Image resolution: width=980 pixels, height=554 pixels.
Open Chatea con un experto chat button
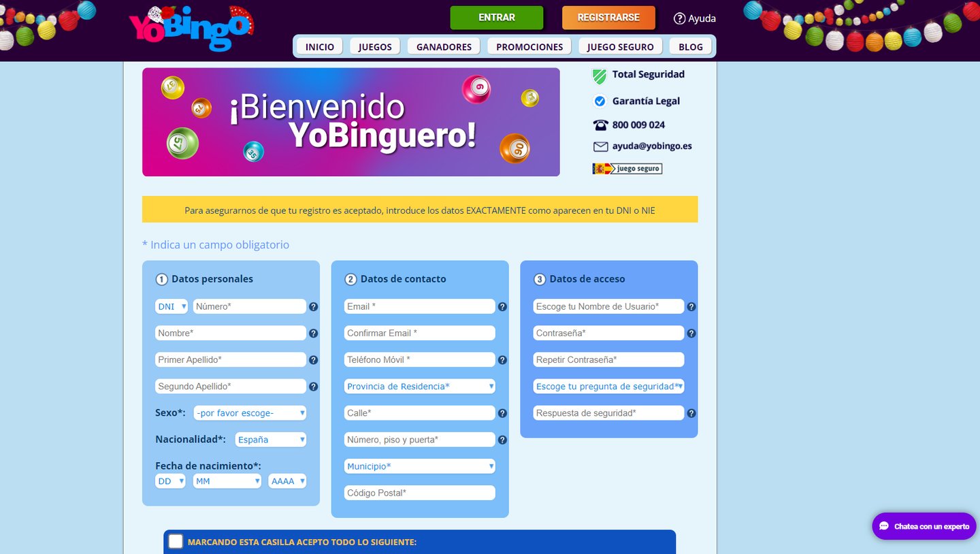(x=924, y=526)
